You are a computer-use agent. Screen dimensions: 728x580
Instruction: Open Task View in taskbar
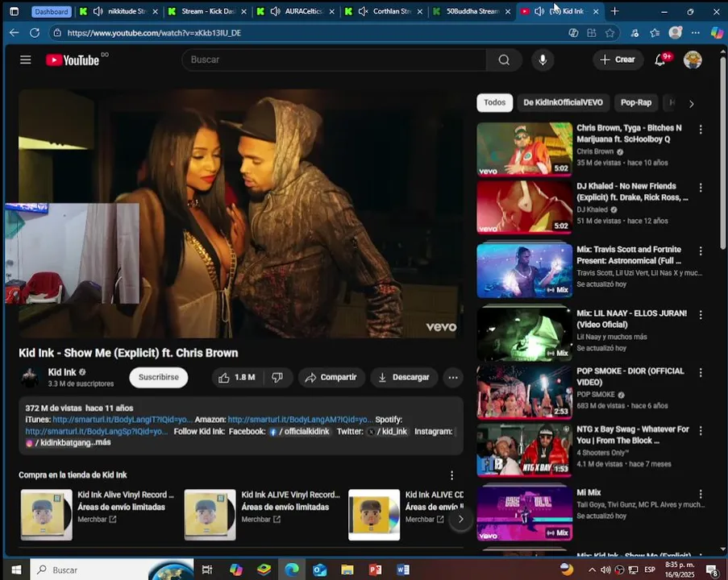(207, 570)
